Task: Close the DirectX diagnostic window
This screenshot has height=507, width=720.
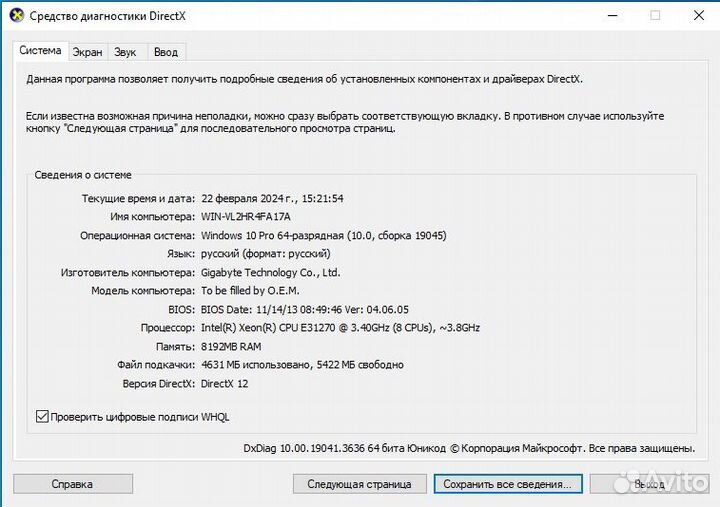Action: [696, 15]
